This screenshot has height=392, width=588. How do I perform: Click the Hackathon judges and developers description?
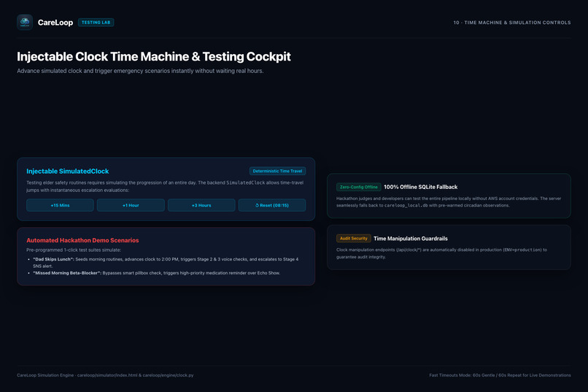[449, 201]
